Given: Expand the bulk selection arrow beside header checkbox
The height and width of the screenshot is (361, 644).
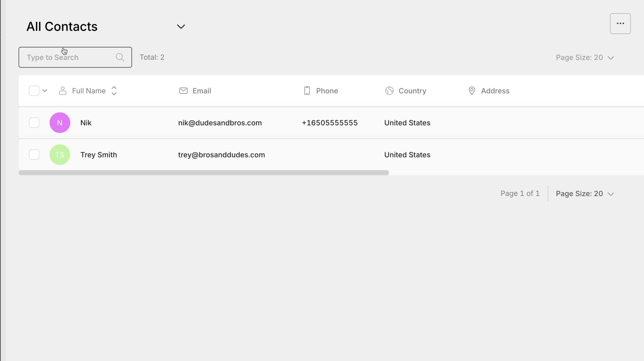Looking at the screenshot, I should (45, 91).
